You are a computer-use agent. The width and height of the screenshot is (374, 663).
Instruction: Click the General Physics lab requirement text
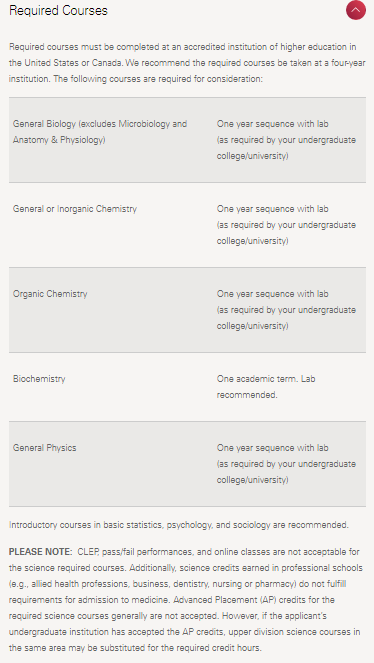[x=286, y=464]
